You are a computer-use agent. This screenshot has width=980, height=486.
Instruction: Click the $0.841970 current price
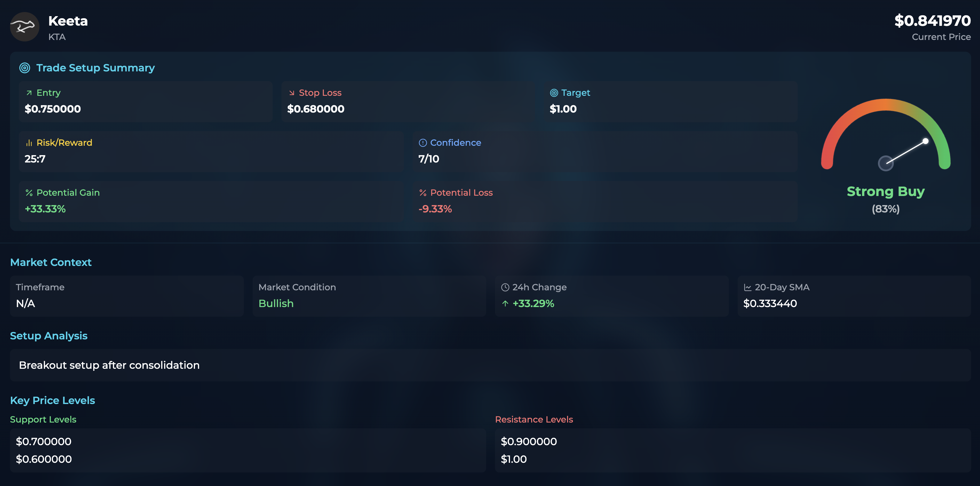click(x=932, y=21)
